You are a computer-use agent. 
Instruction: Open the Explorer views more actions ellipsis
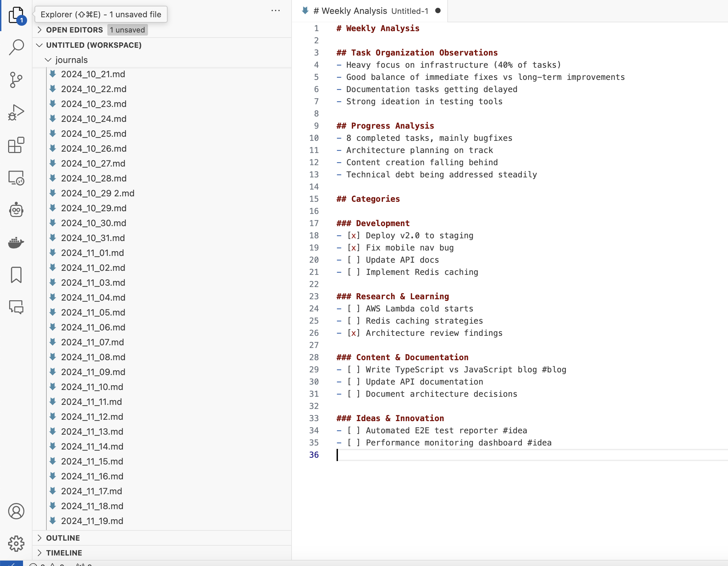(x=276, y=11)
